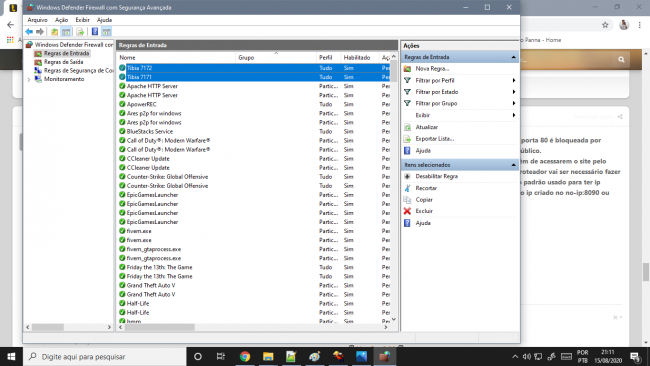This screenshot has height=366, width=650.
Task: Open the Exibir submenu arrow in Ações pane
Action: pyautogui.click(x=514, y=115)
